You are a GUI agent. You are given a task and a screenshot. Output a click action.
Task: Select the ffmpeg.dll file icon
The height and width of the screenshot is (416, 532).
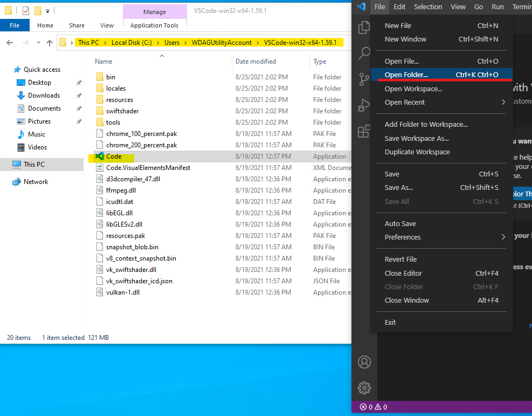point(100,190)
